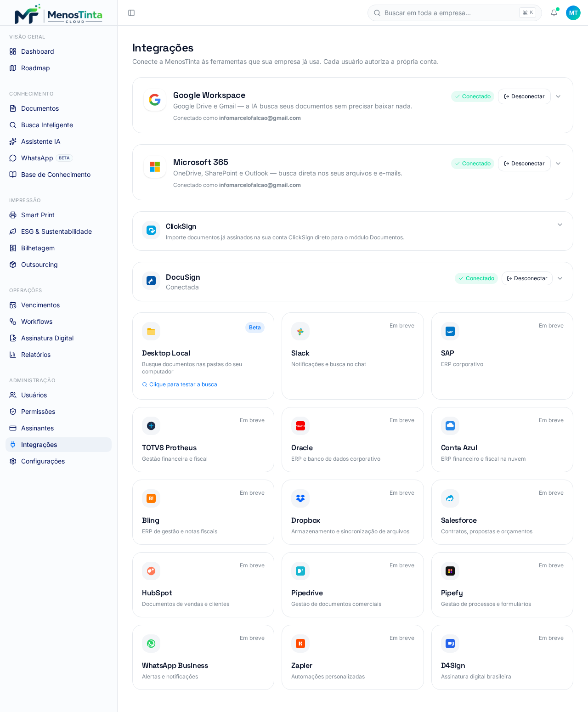Click the Zapier card icon
588x712 pixels.
tap(300, 644)
